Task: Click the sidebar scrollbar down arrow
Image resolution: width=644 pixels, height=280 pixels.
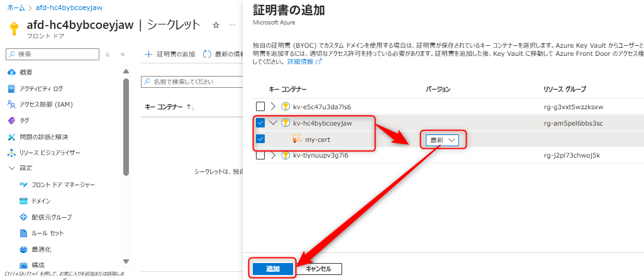Action: pyautogui.click(x=126, y=261)
